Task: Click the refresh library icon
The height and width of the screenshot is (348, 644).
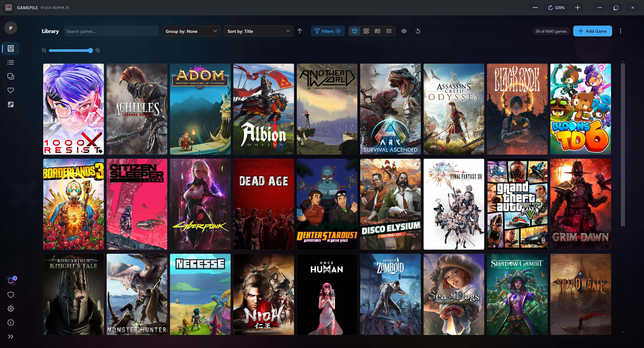Action: pos(418,31)
